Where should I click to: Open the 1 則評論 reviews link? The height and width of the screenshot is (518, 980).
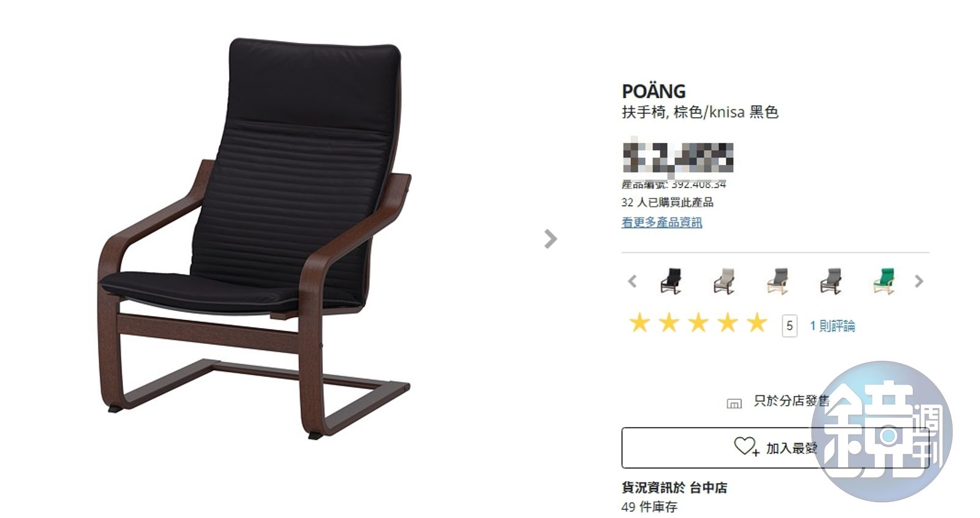pos(832,326)
